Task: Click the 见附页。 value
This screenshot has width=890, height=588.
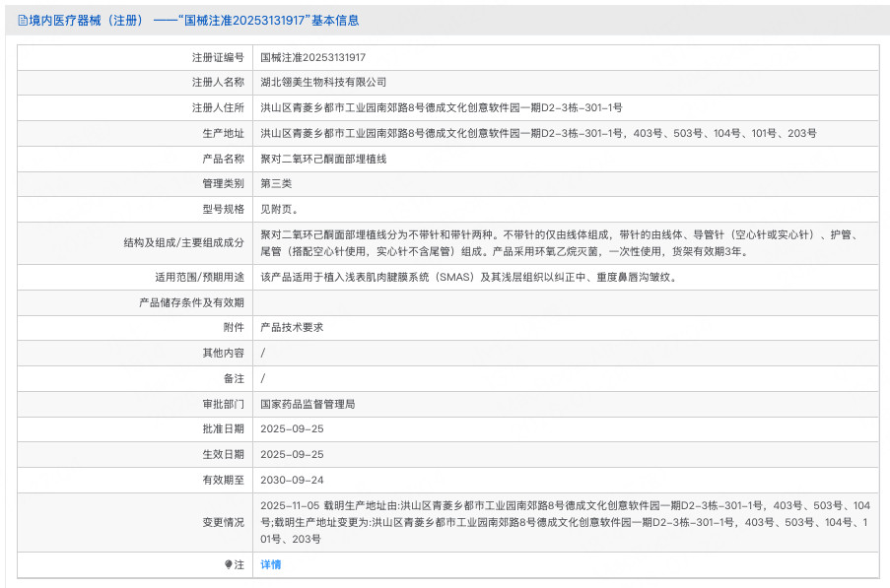Action: click(279, 209)
